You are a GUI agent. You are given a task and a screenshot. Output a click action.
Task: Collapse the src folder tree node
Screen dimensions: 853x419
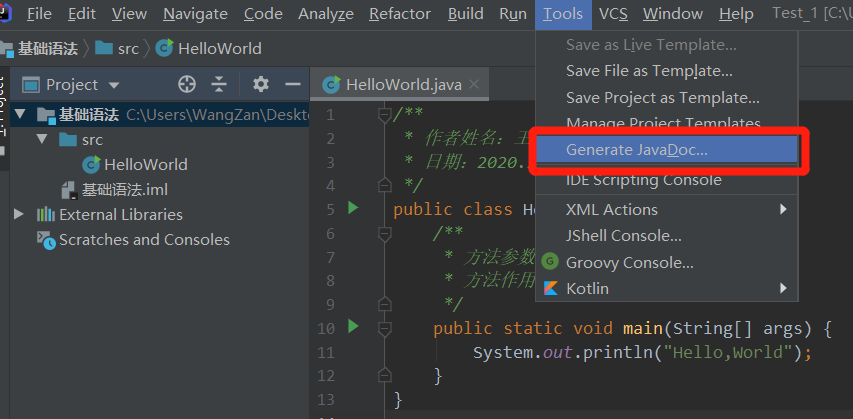pos(42,139)
